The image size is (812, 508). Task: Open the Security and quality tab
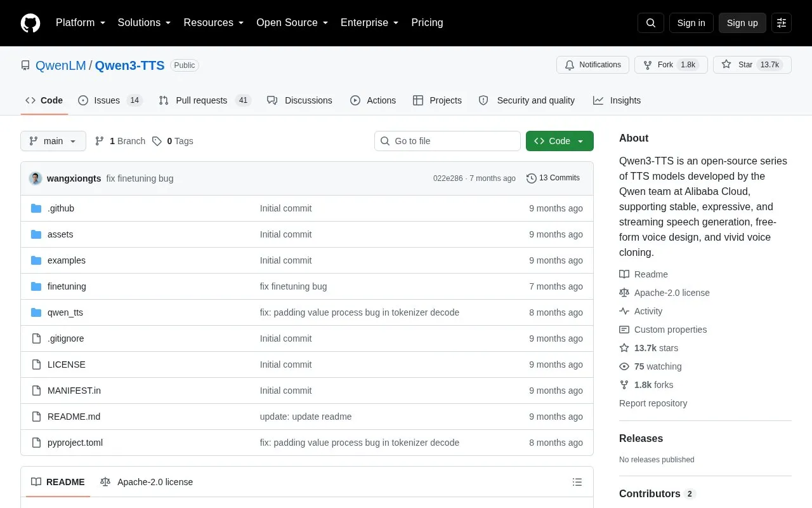[527, 100]
